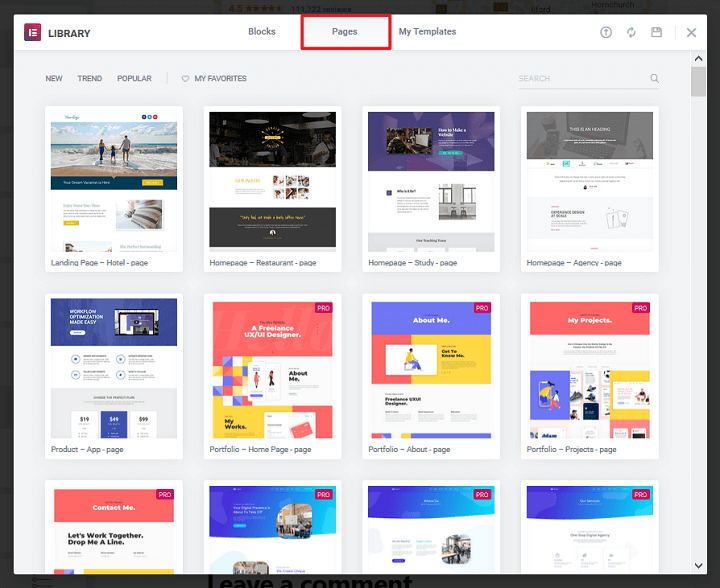Image resolution: width=720 pixels, height=588 pixels.
Task: Click the Elementor logo icon
Action: click(x=33, y=32)
